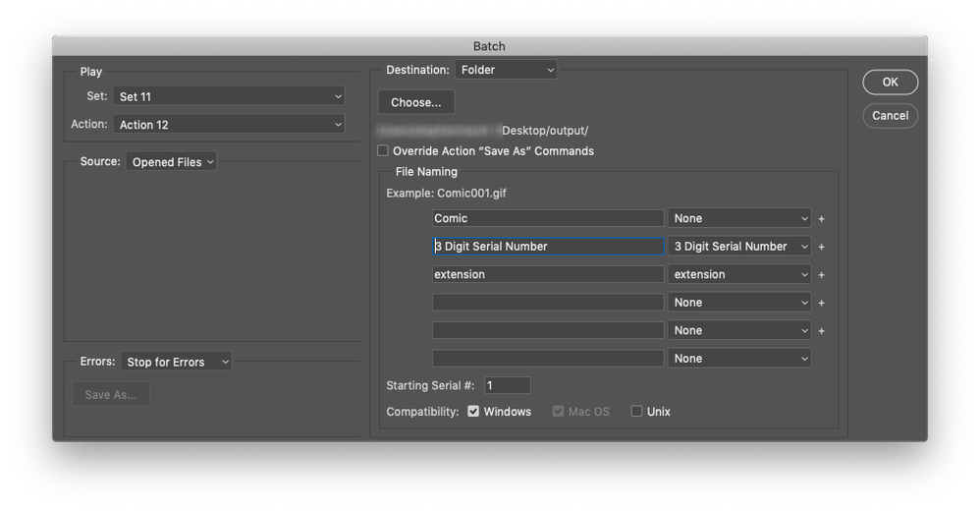Expand the Errors Stop for Errors dropdown
980x511 pixels.
(177, 362)
